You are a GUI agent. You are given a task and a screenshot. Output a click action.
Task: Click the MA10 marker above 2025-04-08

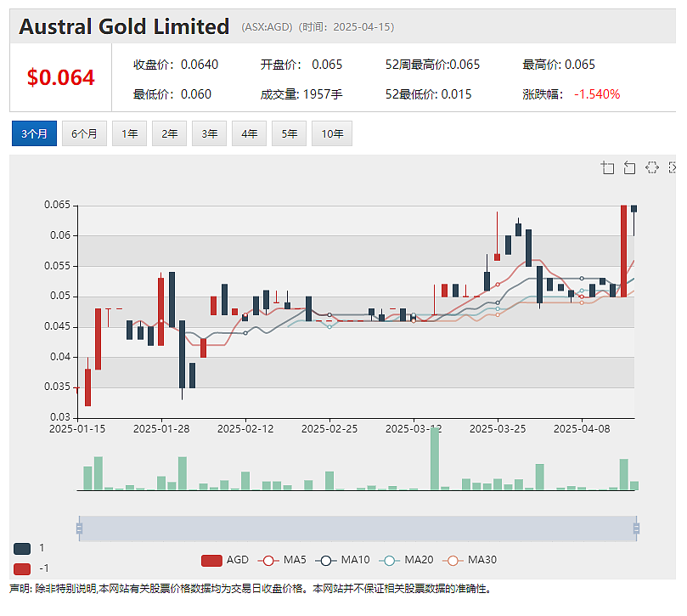[x=582, y=279]
